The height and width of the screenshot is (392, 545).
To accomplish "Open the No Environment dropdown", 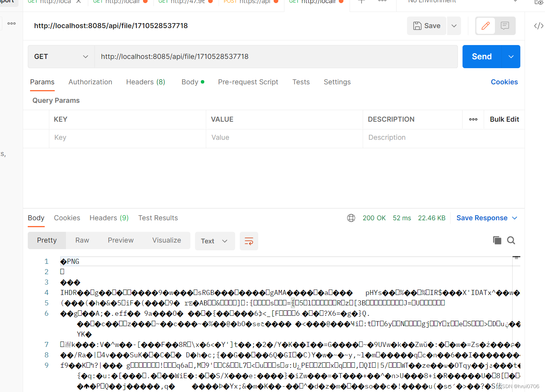I will pyautogui.click(x=463, y=2).
